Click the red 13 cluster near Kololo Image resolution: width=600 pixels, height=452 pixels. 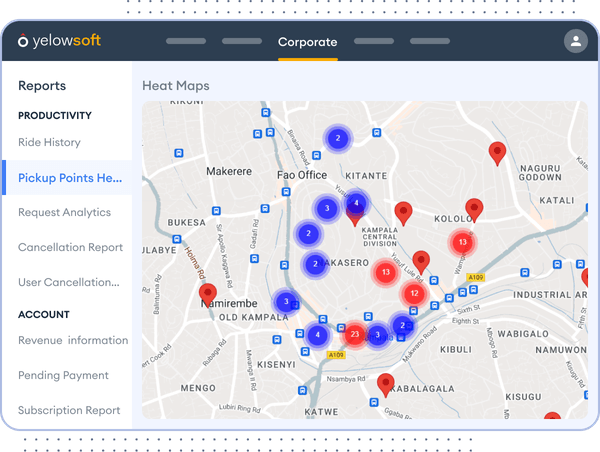462,242
